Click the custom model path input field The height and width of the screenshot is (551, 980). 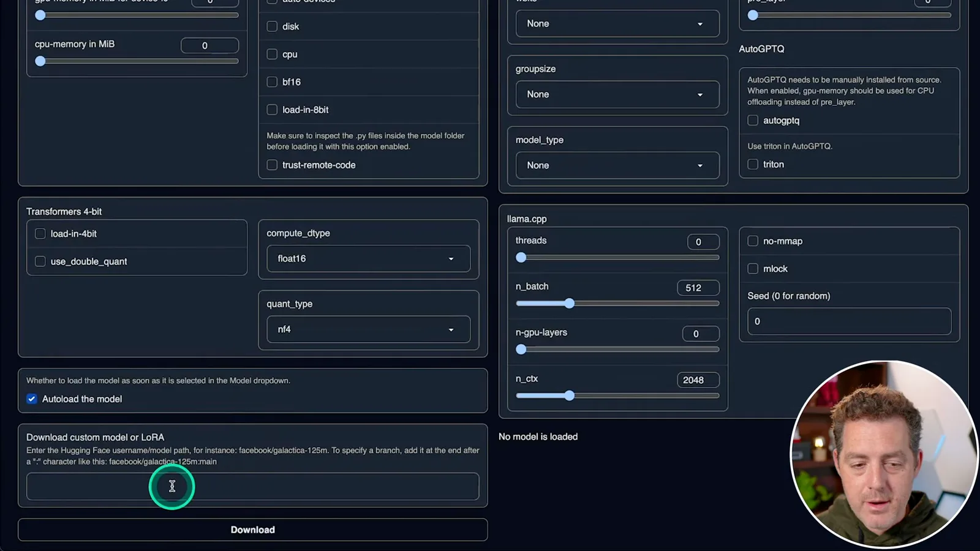tap(253, 486)
